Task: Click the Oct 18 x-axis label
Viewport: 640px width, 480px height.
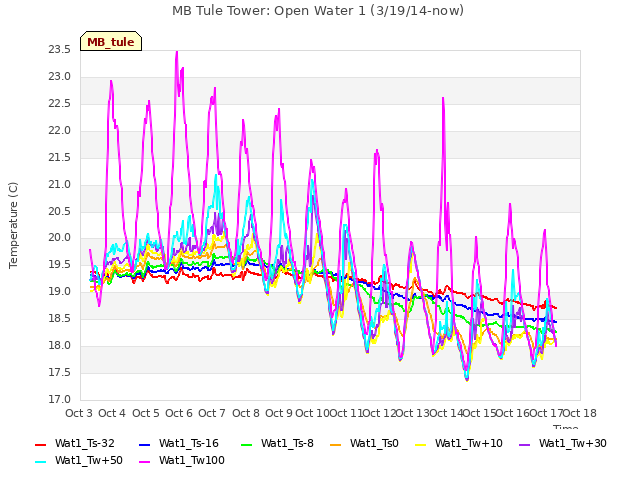Action: [x=580, y=413]
